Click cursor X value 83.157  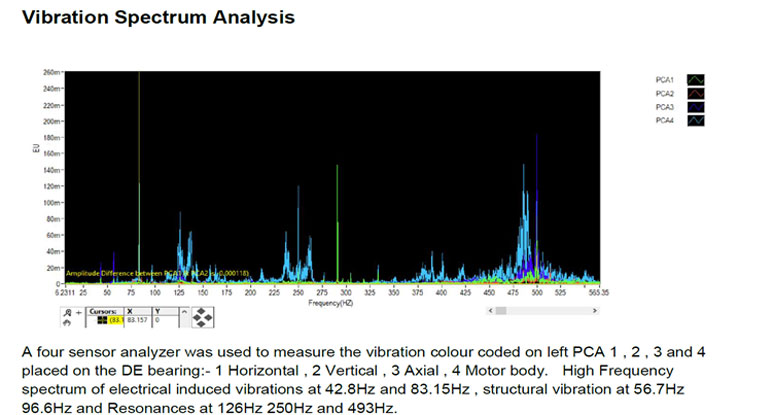(x=137, y=320)
